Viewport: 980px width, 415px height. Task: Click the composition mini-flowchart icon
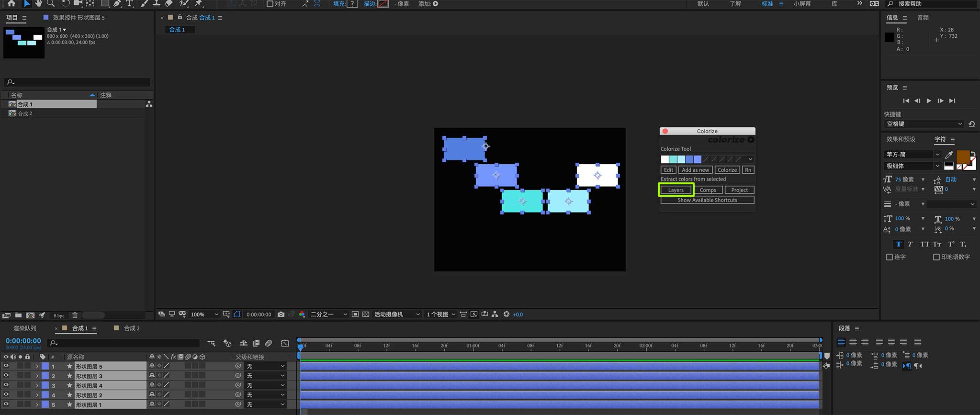click(211, 343)
